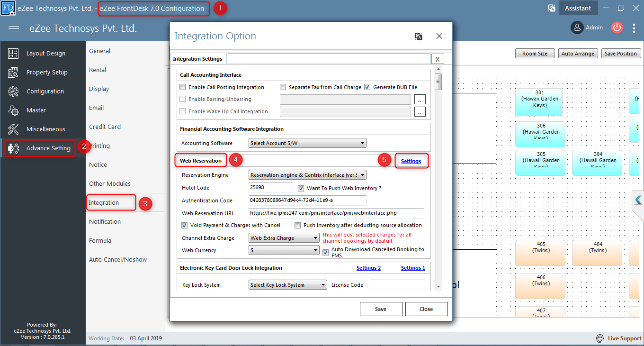Select Auto Cancel/Noshow menu item
644x346 pixels.
pos(118,260)
